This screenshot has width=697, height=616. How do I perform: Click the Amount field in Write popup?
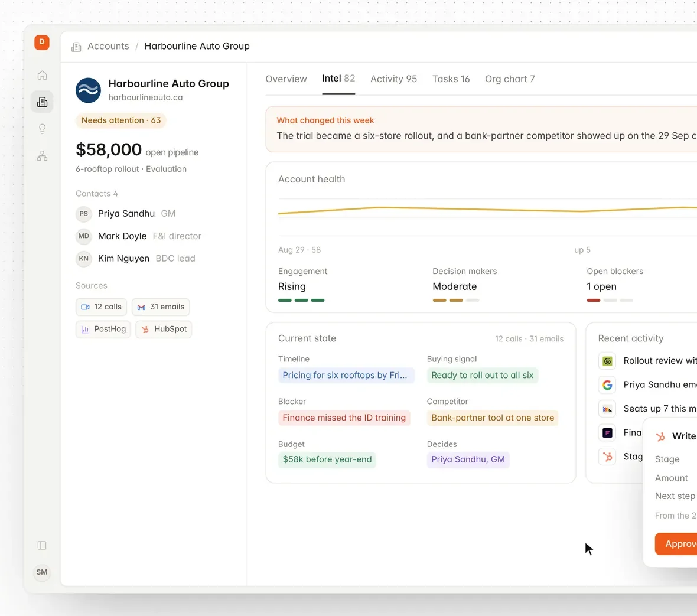(x=671, y=478)
